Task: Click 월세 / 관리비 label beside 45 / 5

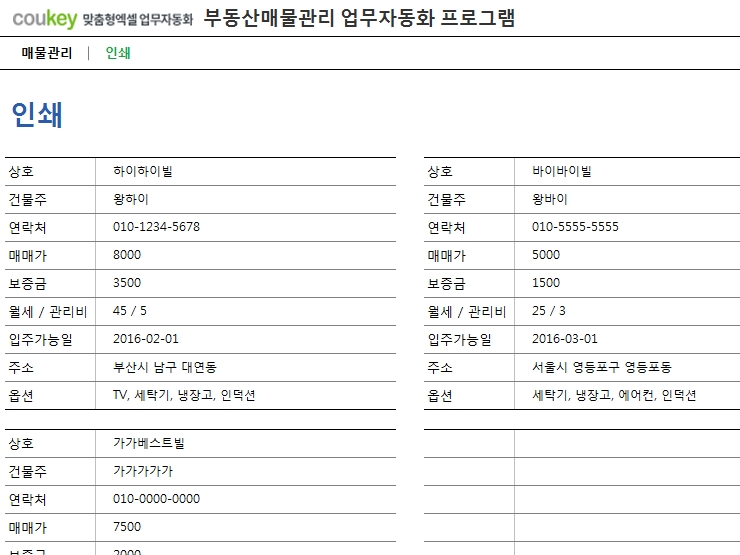Action: [x=48, y=311]
